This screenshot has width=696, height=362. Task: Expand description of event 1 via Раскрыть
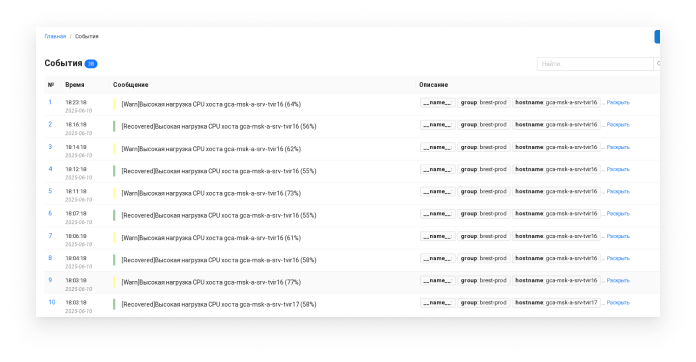tap(618, 102)
